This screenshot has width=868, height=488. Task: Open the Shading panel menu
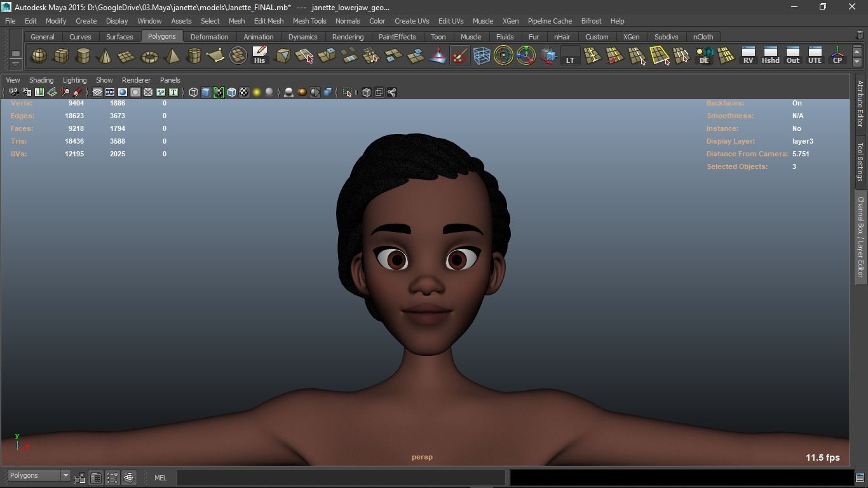point(41,80)
